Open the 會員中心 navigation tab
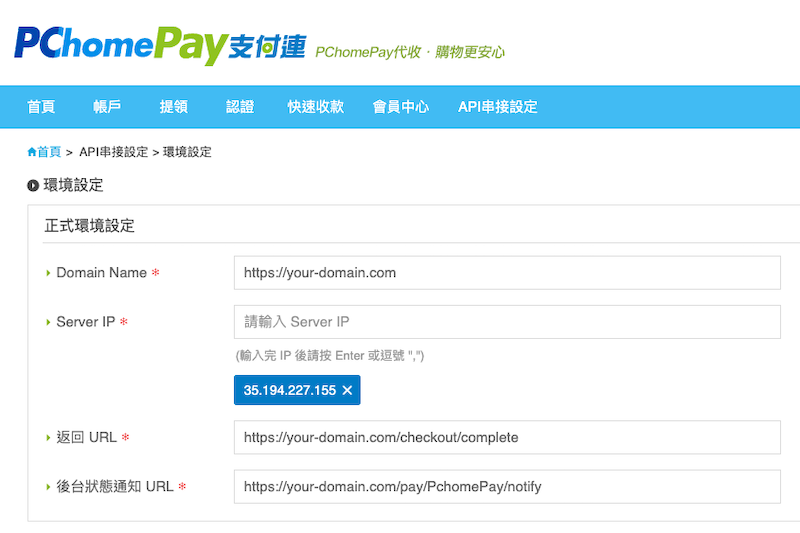This screenshot has width=800, height=533. click(401, 107)
